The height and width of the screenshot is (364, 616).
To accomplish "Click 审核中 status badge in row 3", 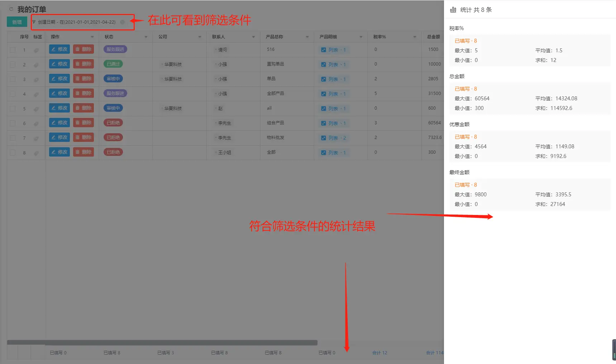I will click(x=113, y=79).
